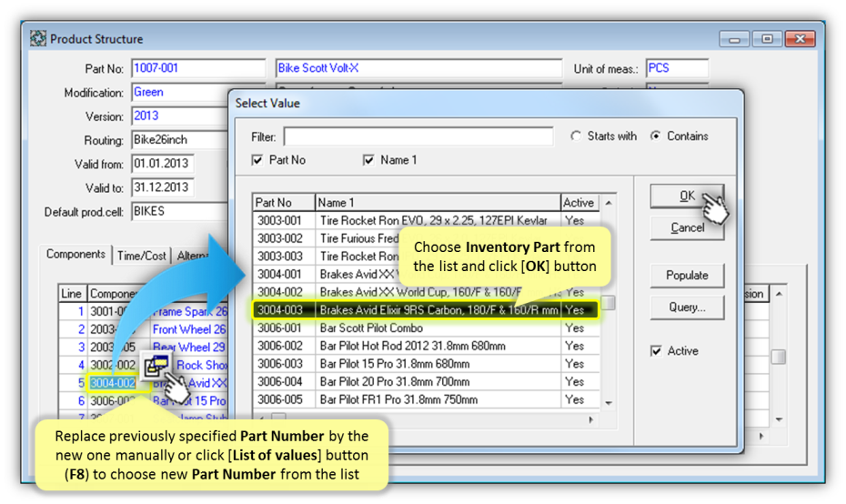Image resolution: width=846 pixels, height=504 pixels.
Task: Toggle the Name 1 filter checkbox
Action: tap(368, 160)
